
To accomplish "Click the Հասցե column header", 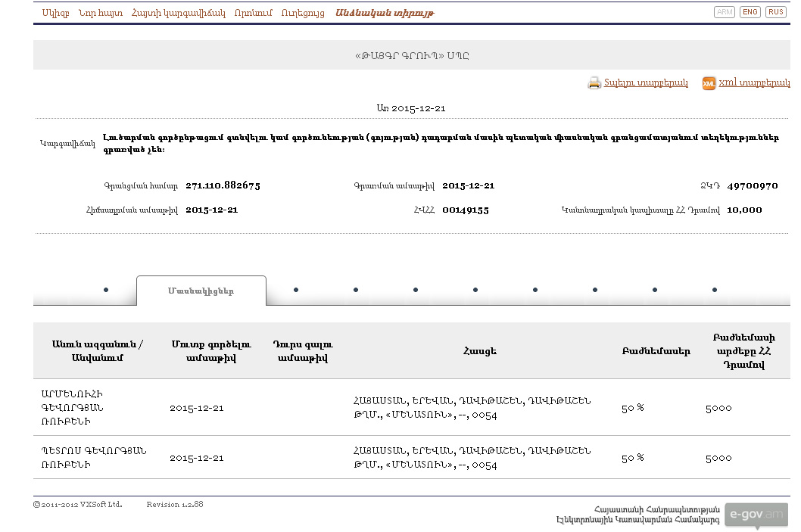I will (x=480, y=351).
